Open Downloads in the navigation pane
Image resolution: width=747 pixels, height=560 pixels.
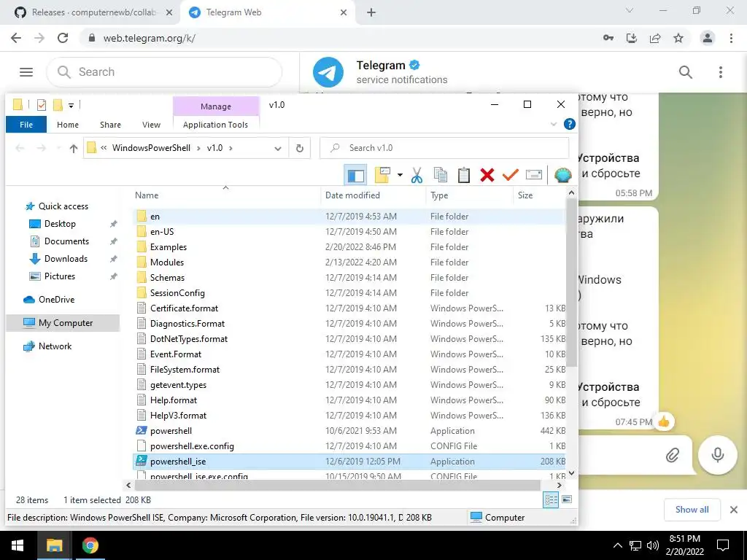coord(66,259)
